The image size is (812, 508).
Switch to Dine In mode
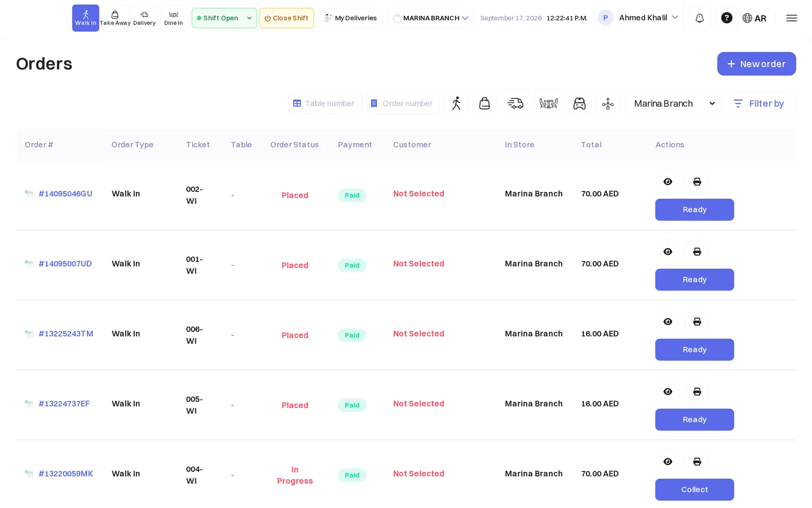[174, 18]
